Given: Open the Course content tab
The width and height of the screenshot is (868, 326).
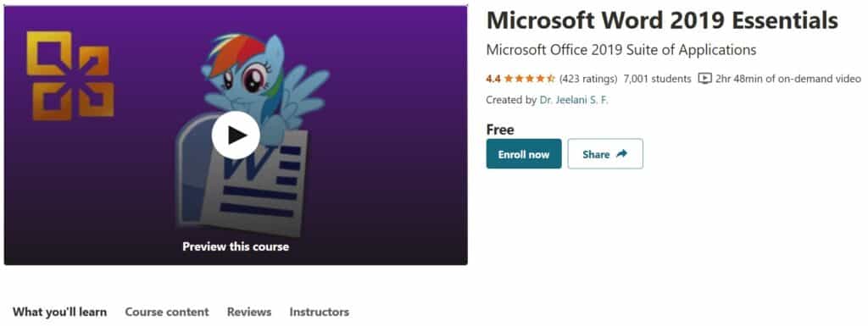Looking at the screenshot, I should coord(167,312).
